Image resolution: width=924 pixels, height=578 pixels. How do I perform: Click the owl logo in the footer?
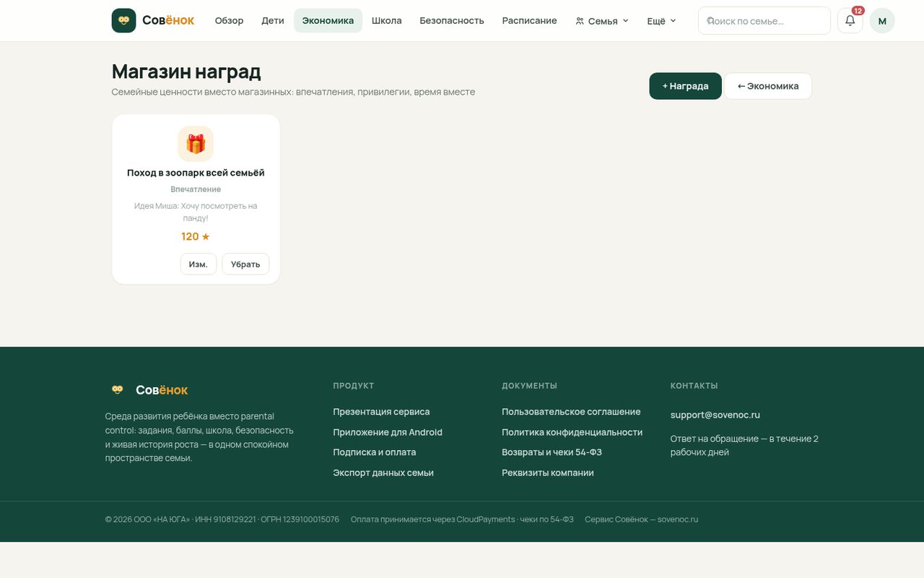pos(117,389)
